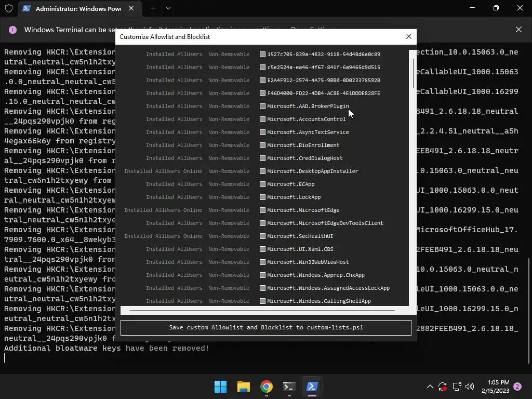
Task: Click the Microsoft.SecHealthUI package name
Action: click(x=300, y=236)
